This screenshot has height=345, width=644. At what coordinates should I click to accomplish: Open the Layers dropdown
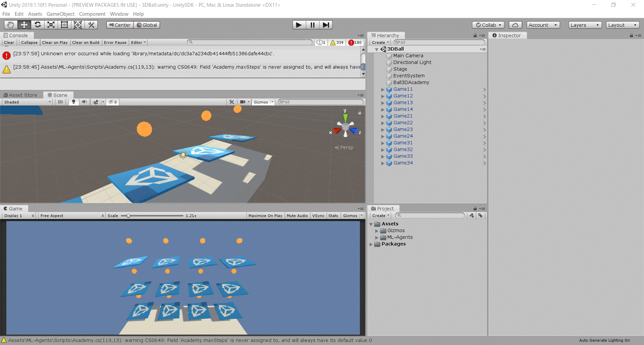coord(585,25)
